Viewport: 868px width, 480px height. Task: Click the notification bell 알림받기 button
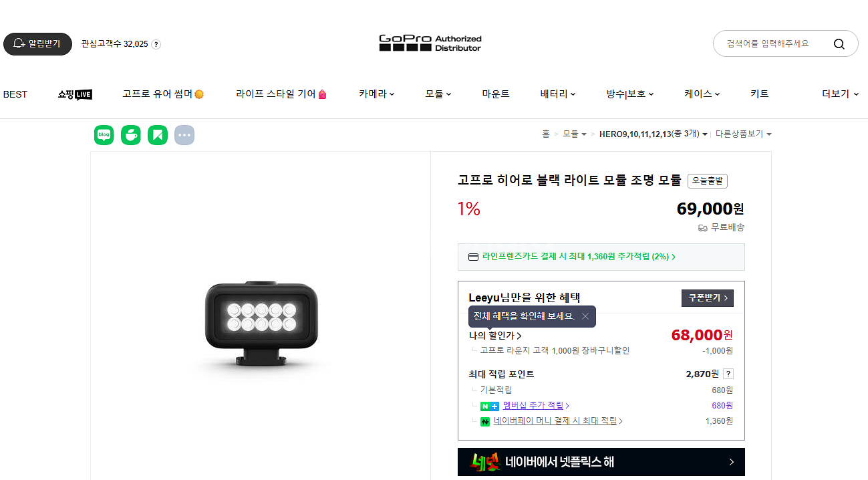click(37, 44)
